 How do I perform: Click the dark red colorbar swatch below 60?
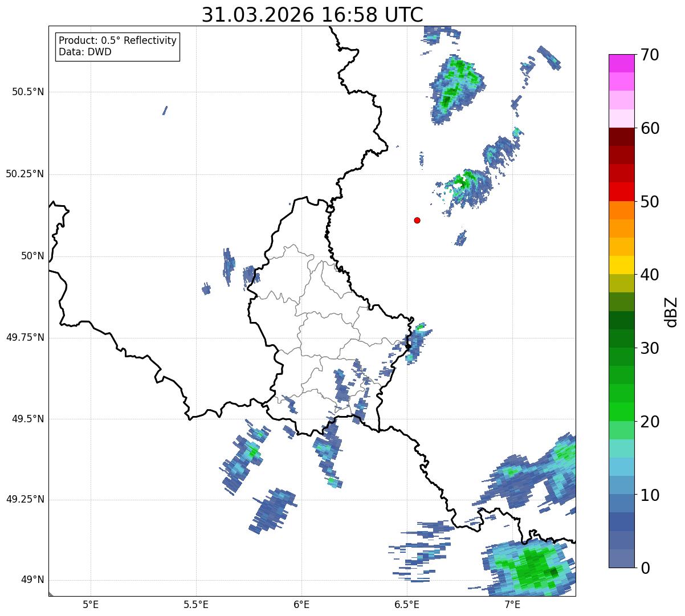click(x=621, y=137)
